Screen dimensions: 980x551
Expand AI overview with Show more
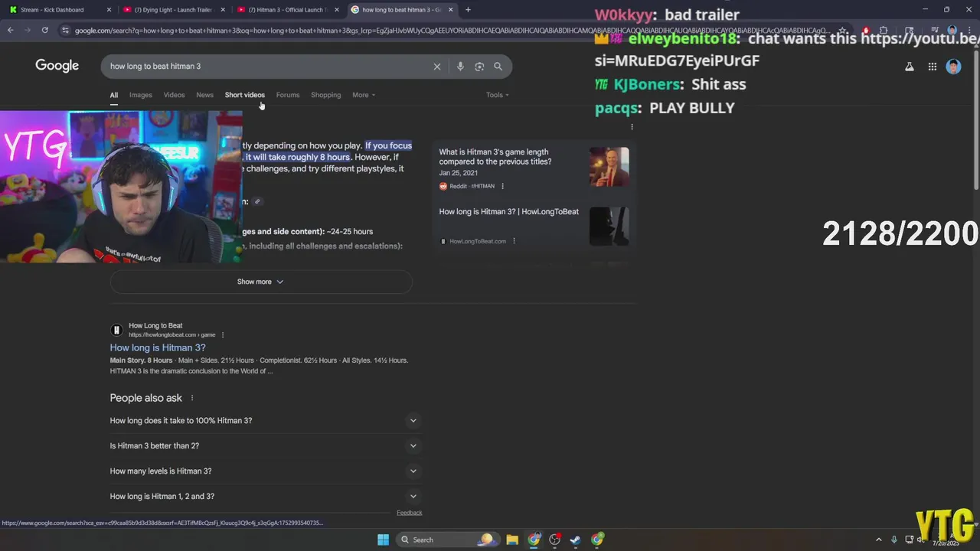tap(261, 282)
